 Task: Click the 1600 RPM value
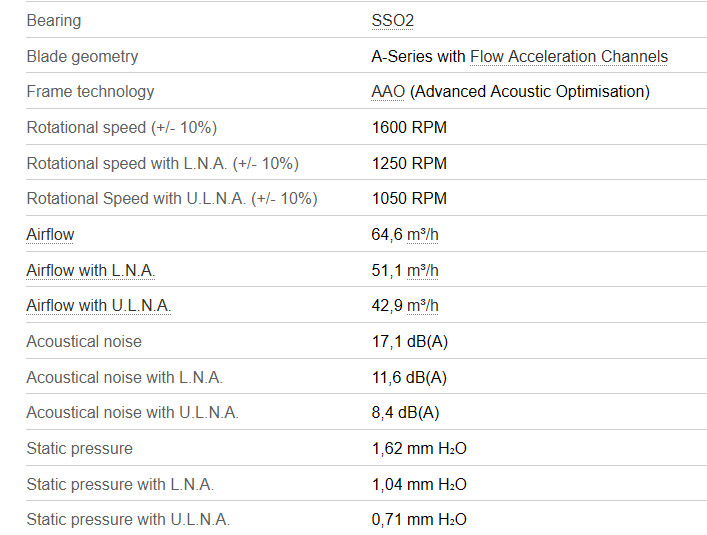[x=409, y=127]
